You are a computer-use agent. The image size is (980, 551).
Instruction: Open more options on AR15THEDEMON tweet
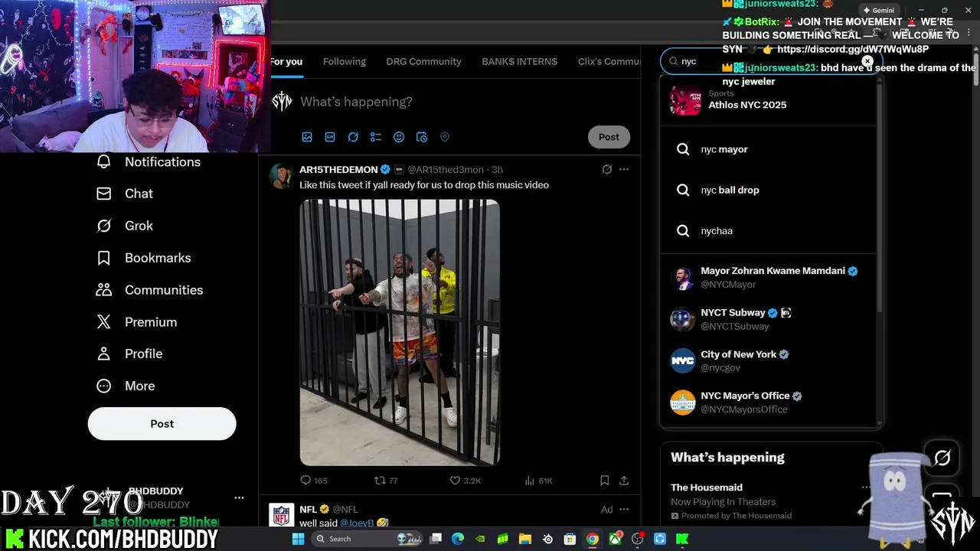click(x=624, y=169)
